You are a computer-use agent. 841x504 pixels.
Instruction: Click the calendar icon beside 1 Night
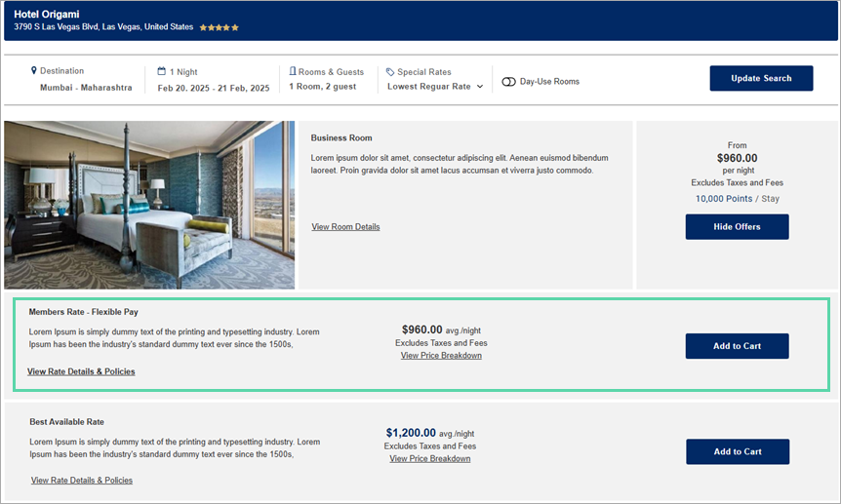coord(161,71)
